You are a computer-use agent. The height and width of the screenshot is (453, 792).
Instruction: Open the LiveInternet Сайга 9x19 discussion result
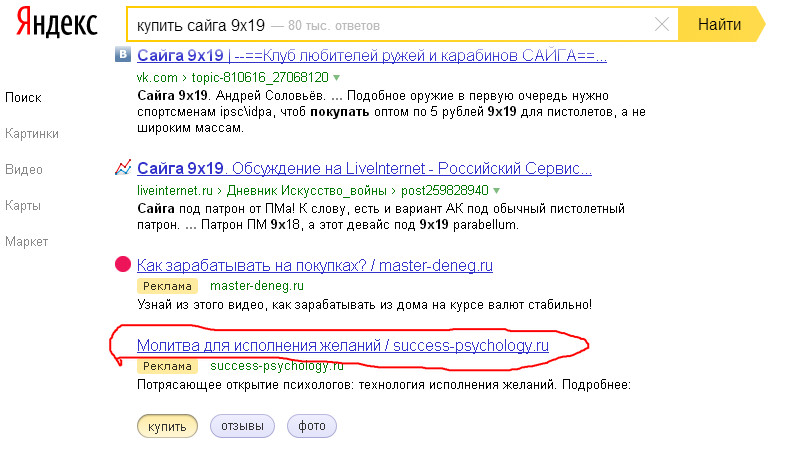(364, 168)
